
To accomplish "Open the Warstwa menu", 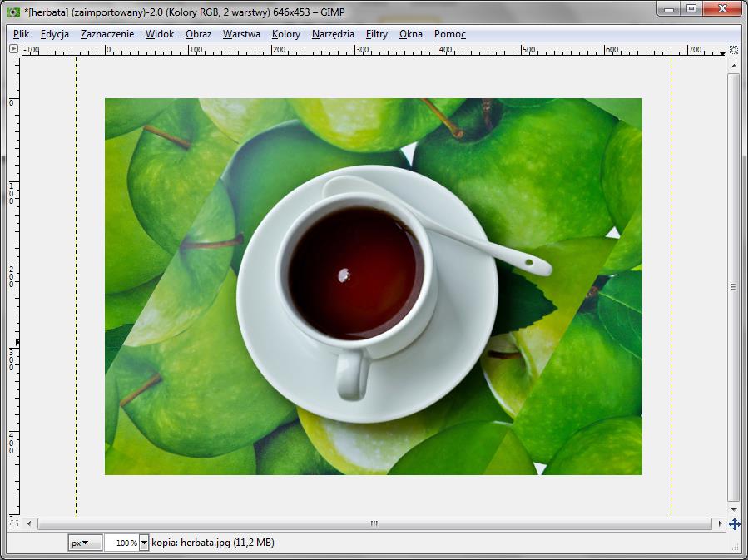I will [241, 34].
